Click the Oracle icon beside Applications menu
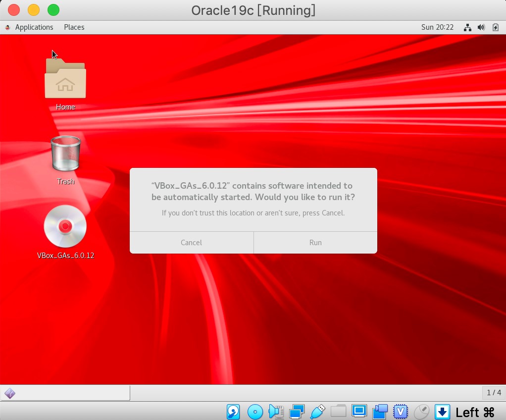The height and width of the screenshot is (420, 506). pos(8,27)
